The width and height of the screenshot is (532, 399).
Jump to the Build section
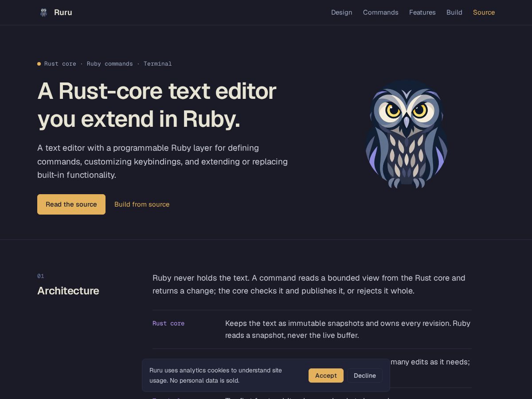pos(454,12)
